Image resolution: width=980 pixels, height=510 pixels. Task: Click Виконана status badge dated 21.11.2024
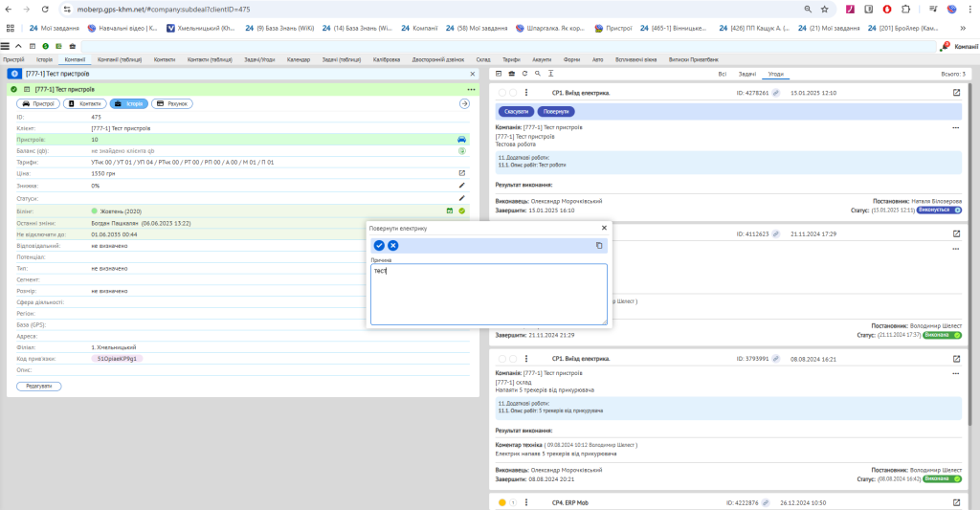click(x=942, y=335)
